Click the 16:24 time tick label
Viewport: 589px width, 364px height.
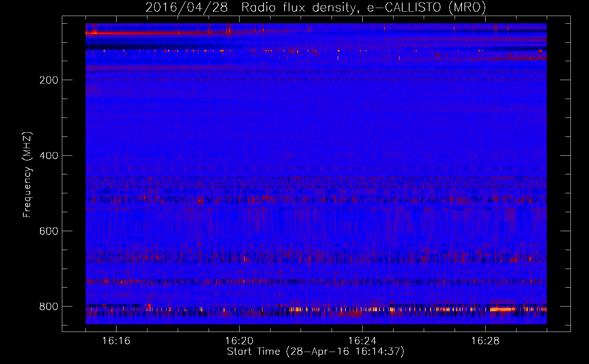[362, 341]
